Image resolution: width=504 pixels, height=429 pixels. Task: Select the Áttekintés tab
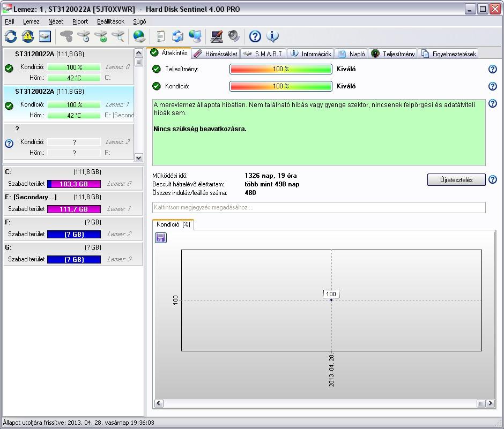click(169, 53)
